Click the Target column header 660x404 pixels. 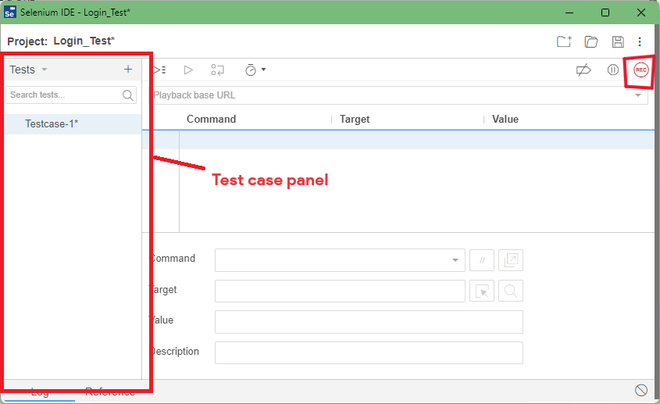(x=354, y=120)
